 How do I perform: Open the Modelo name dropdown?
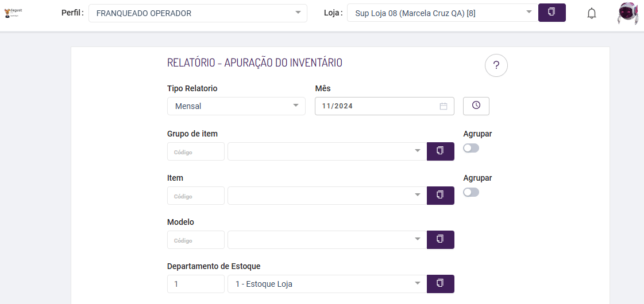[327, 240]
